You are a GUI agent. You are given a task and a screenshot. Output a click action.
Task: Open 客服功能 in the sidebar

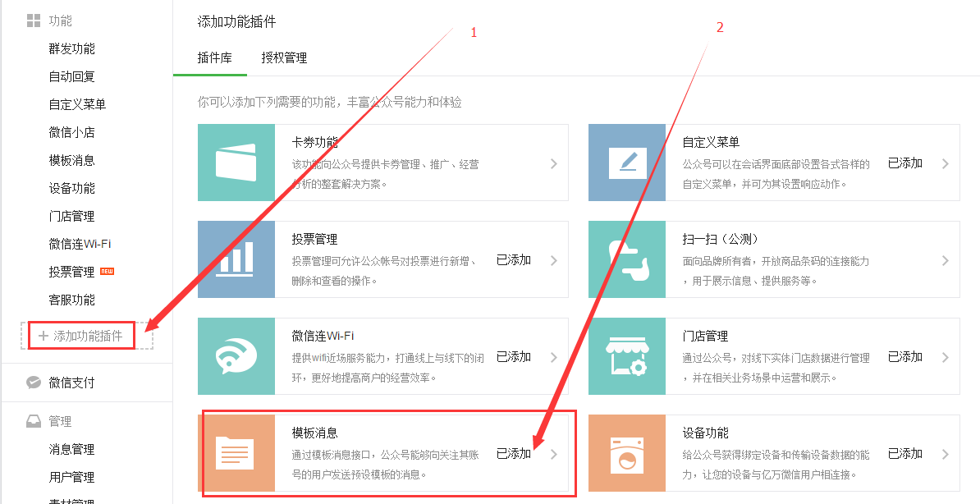click(72, 300)
